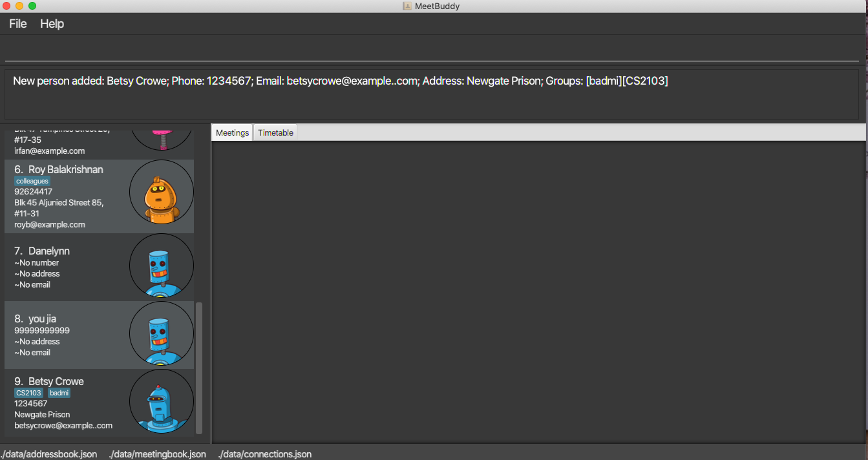
Task: Switch to the Timetable tab
Action: (x=276, y=132)
